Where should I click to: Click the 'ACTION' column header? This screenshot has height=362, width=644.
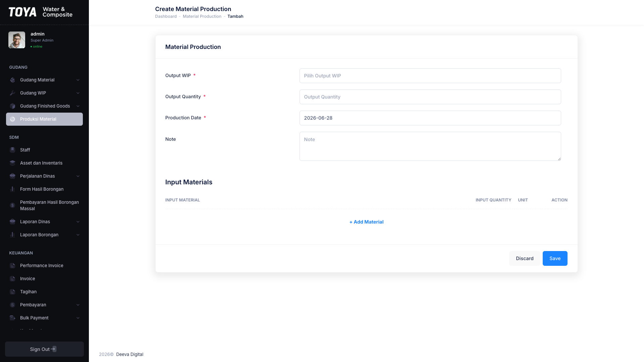pos(559,200)
